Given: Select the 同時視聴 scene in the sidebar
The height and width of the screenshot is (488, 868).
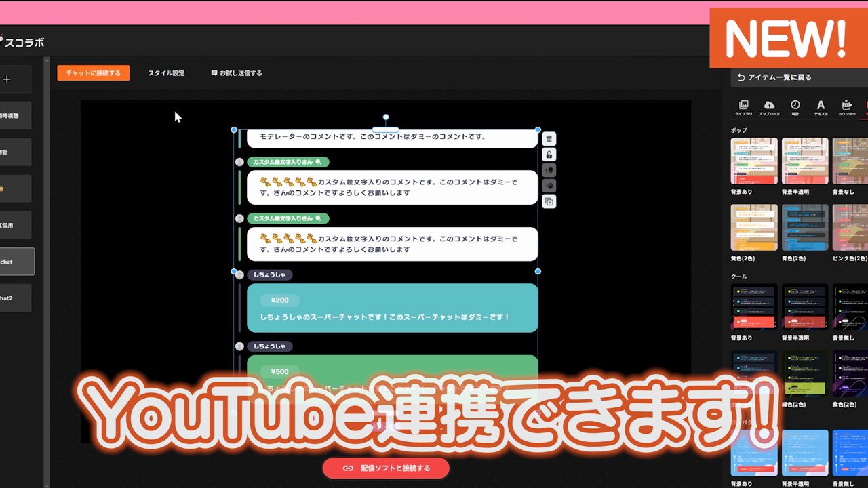Looking at the screenshot, I should click(x=15, y=116).
